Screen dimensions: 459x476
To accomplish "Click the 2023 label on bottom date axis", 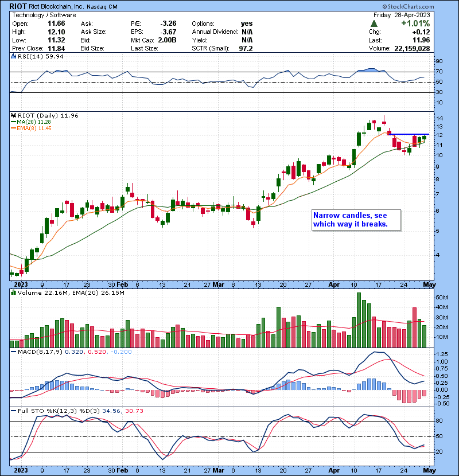I will pos(21,470).
